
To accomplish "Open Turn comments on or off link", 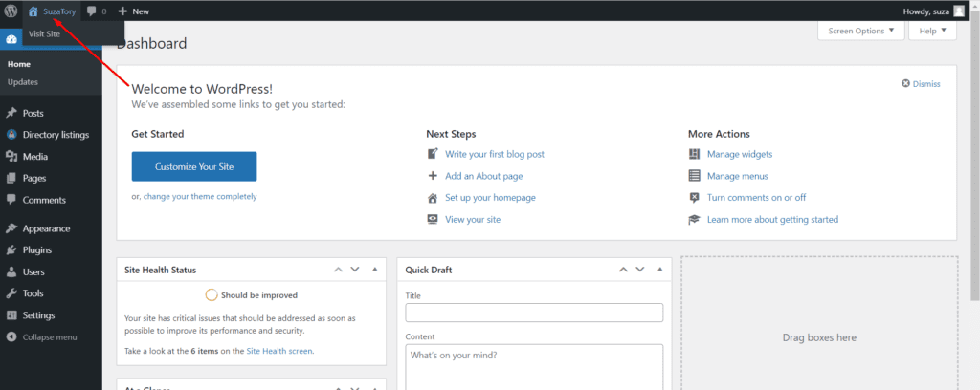I will (756, 197).
